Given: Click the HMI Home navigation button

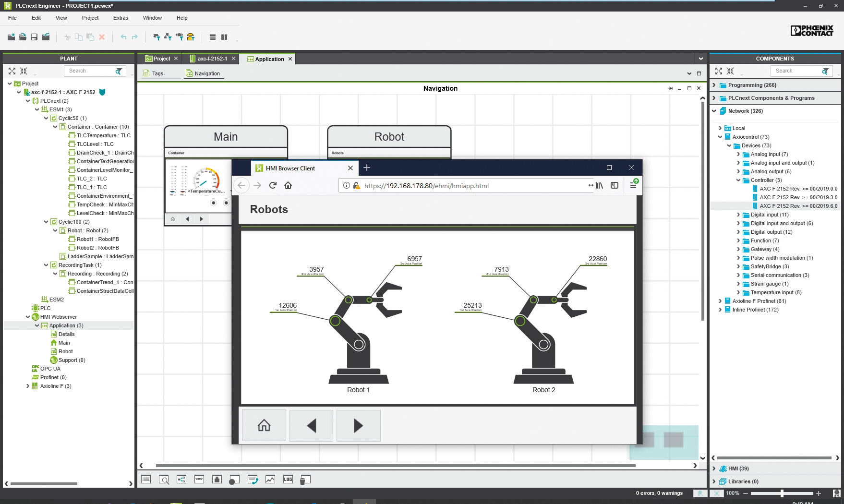Looking at the screenshot, I should pos(264,425).
